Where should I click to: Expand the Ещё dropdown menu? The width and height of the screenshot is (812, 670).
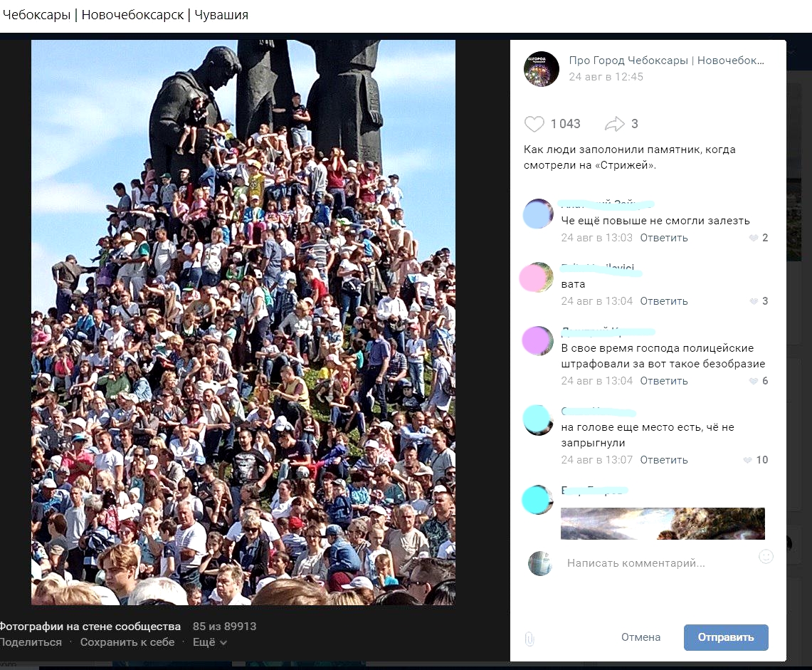pyautogui.click(x=210, y=642)
